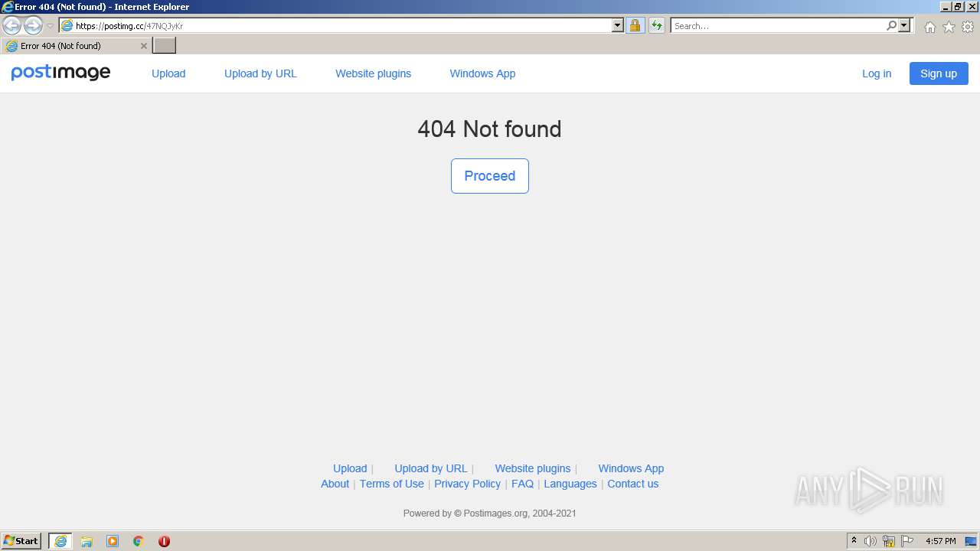
Task: Click the Windows Start button
Action: [21, 541]
